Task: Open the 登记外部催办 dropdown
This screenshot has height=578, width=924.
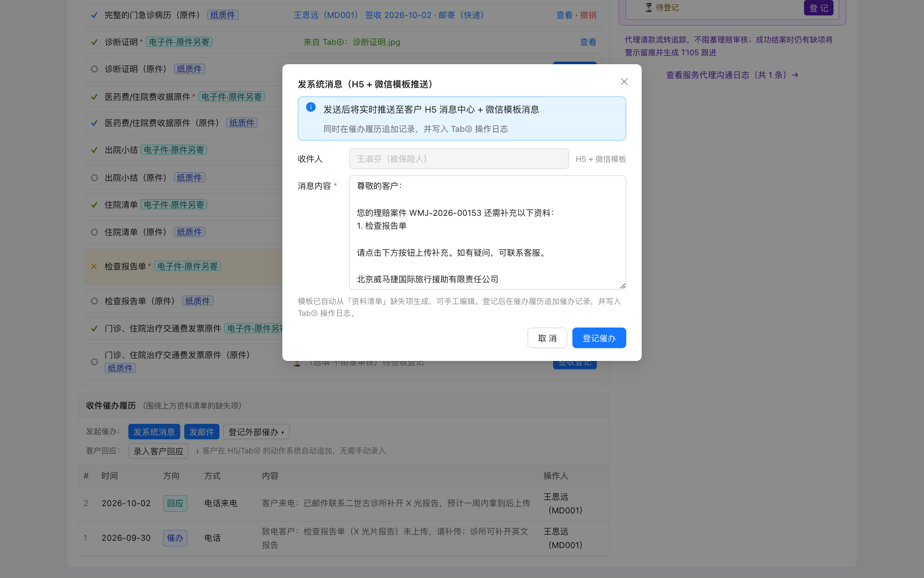Action: click(x=256, y=432)
